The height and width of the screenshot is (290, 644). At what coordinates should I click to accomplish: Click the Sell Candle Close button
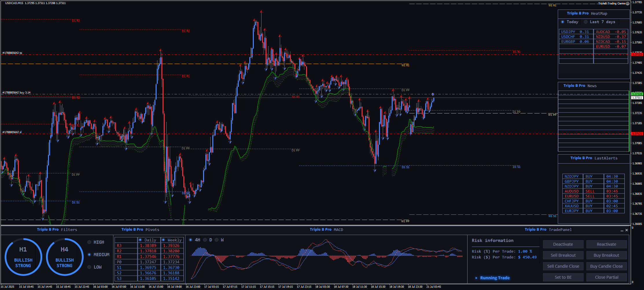tap(563, 266)
